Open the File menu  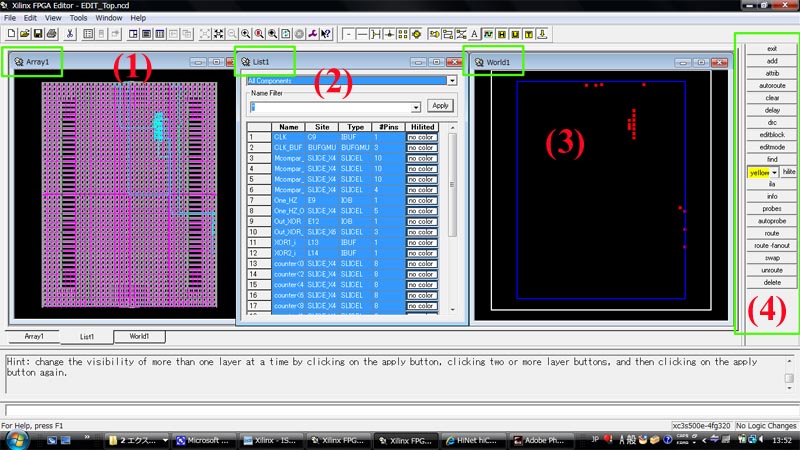coord(10,18)
